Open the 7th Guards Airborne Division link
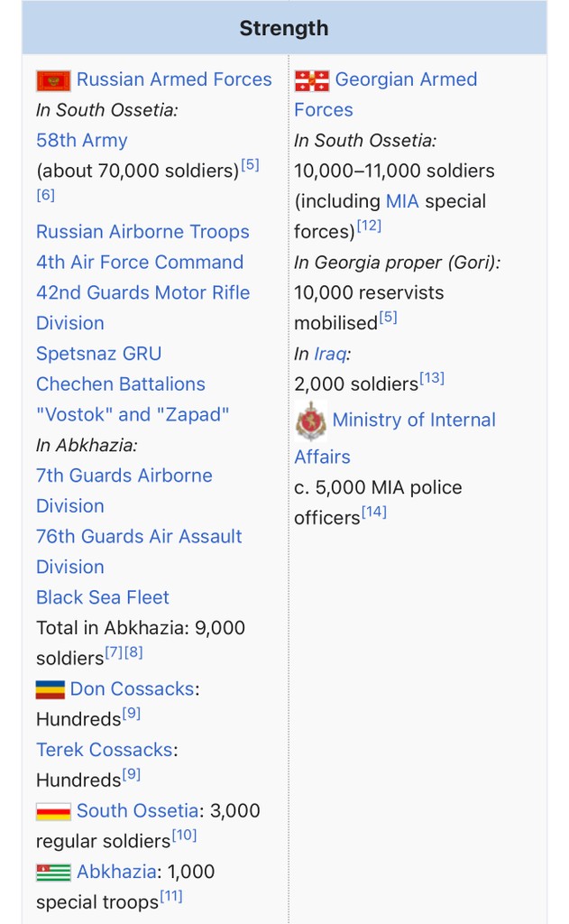Viewport: 569px width, 924px height. click(124, 491)
